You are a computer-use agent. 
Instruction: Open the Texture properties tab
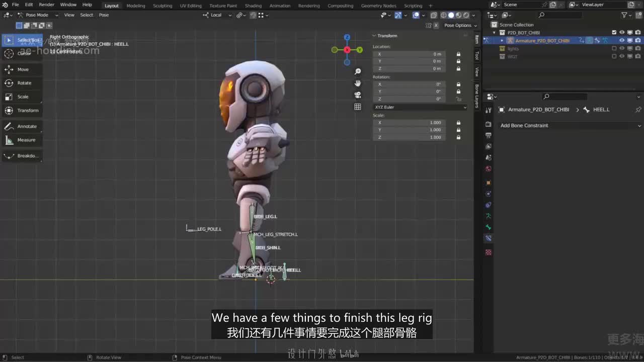488,252
